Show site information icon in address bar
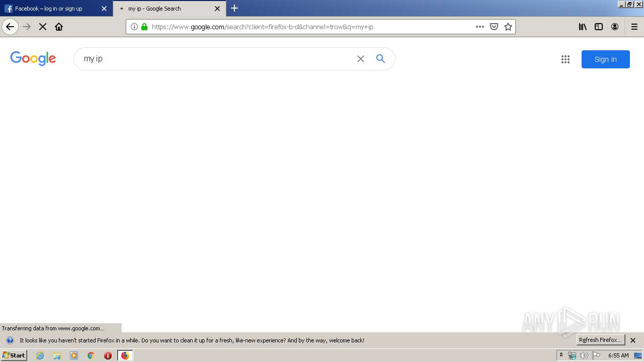 pos(134,27)
